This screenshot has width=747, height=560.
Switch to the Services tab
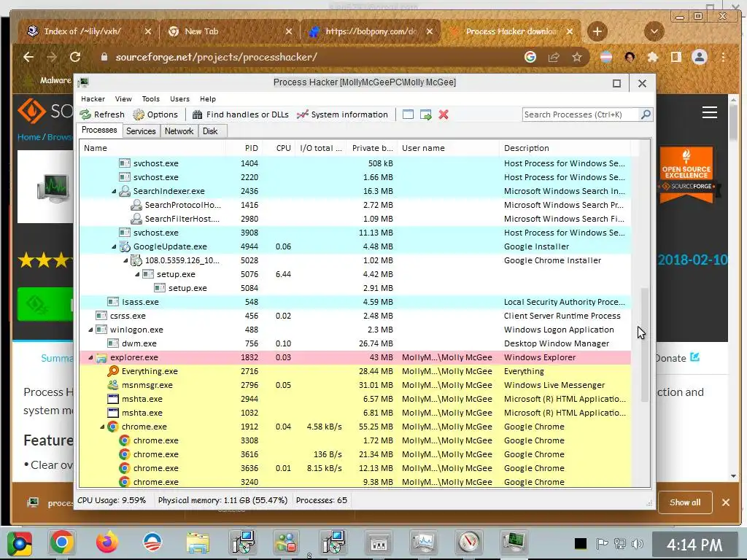coord(141,131)
